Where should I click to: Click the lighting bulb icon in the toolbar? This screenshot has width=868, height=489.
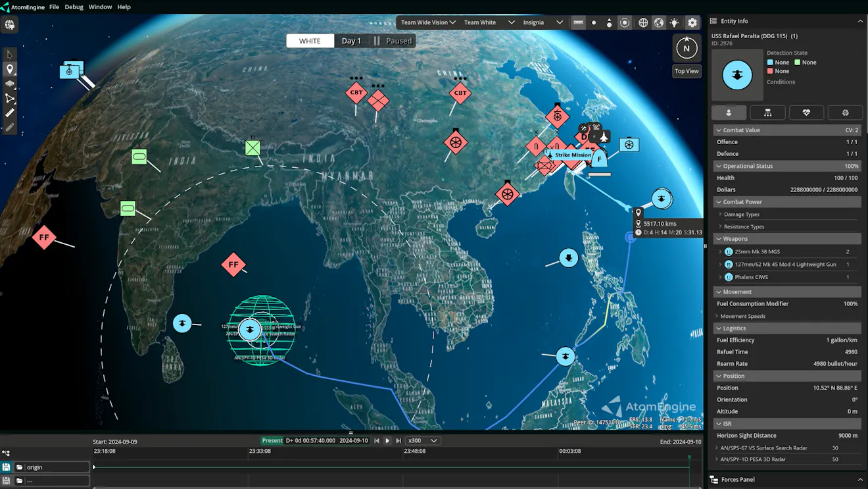[x=674, y=22]
